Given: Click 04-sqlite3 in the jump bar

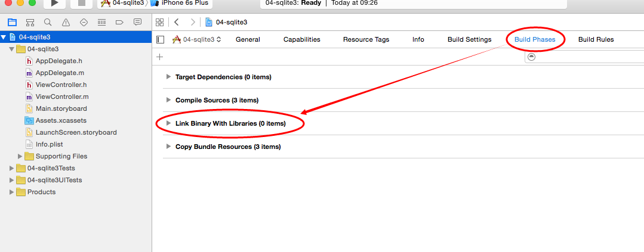Looking at the screenshot, I should point(227,22).
